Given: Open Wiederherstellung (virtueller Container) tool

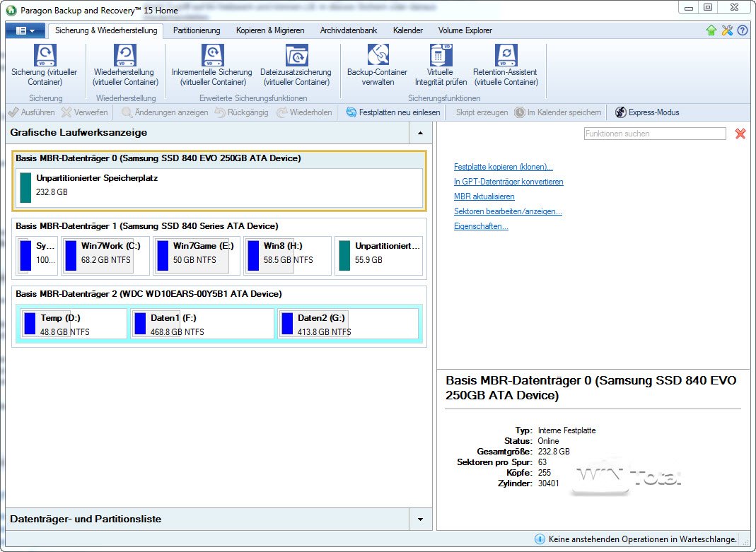Looking at the screenshot, I should pyautogui.click(x=125, y=56).
